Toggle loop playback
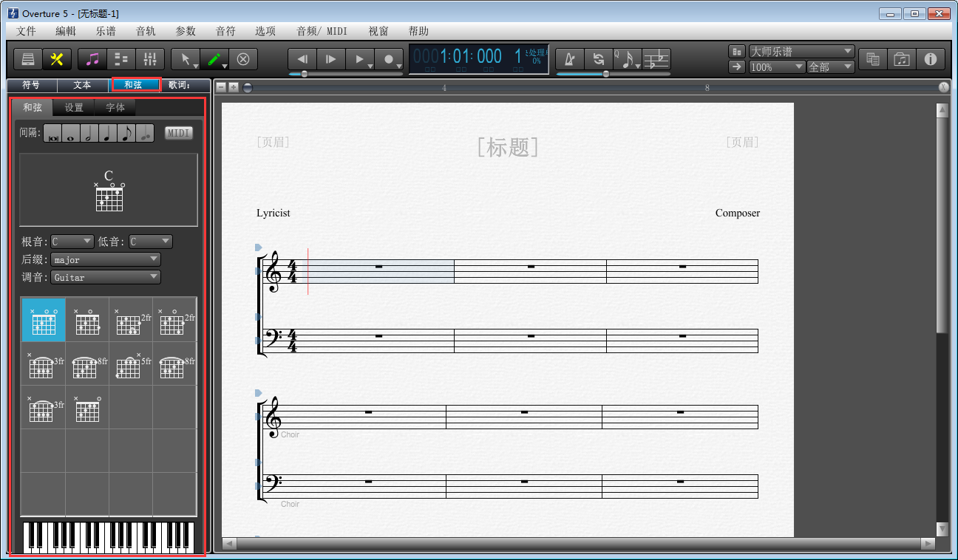958x560 pixels. pos(599,59)
